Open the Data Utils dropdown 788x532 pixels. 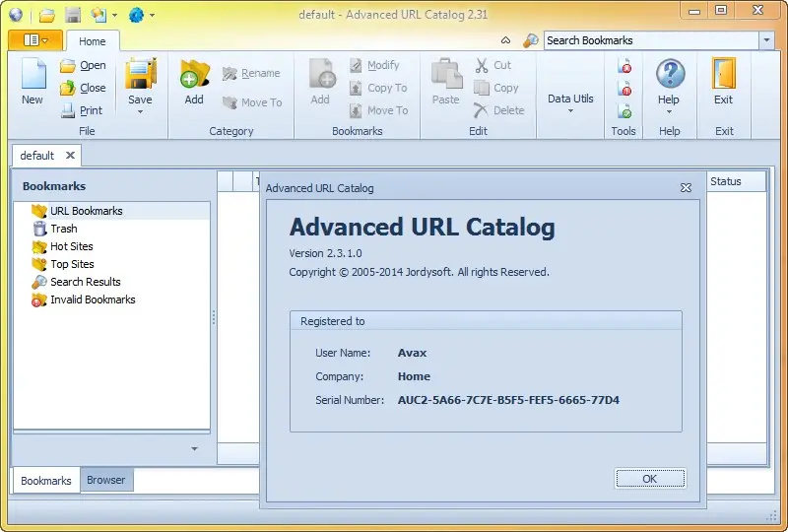(x=570, y=102)
